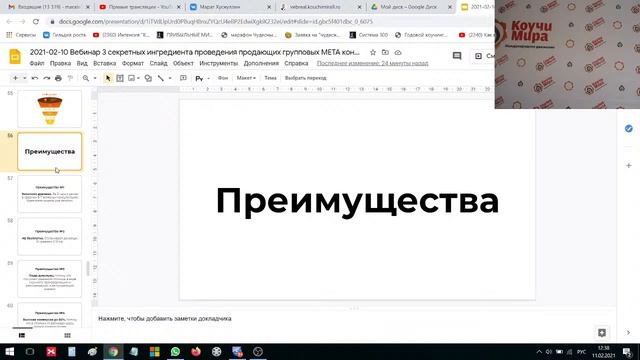Viewport: 640px width, 360px height.
Task: Click the Zoom magnifier tool
Action: point(86,78)
